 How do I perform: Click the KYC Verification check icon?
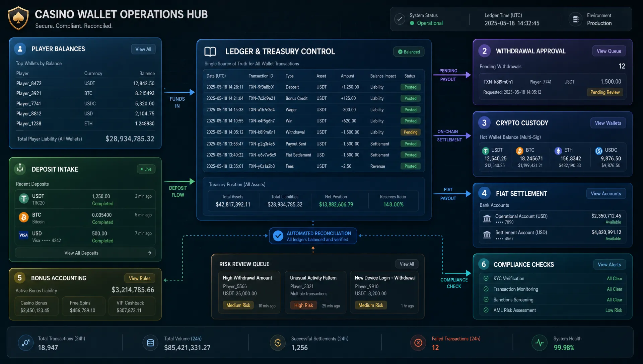click(486, 278)
